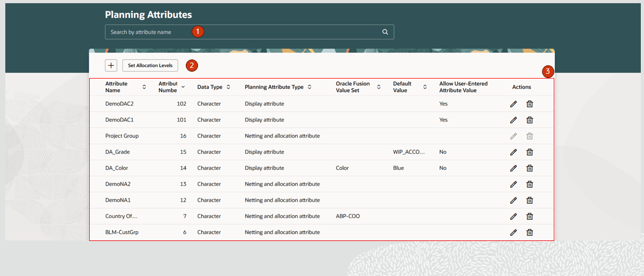
Task: Select the DA_Color name cell
Action: [116, 168]
